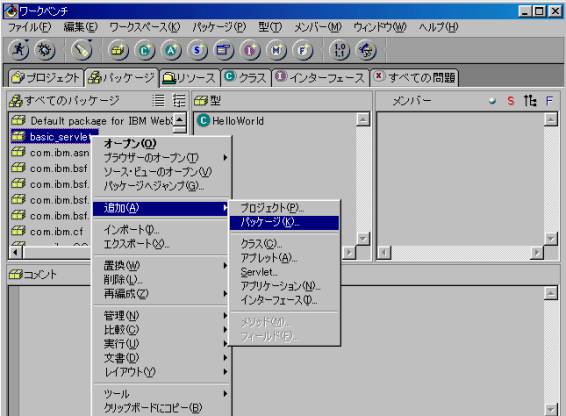
Task: Expand the 追加(A) submenu
Action: pyautogui.click(x=161, y=208)
